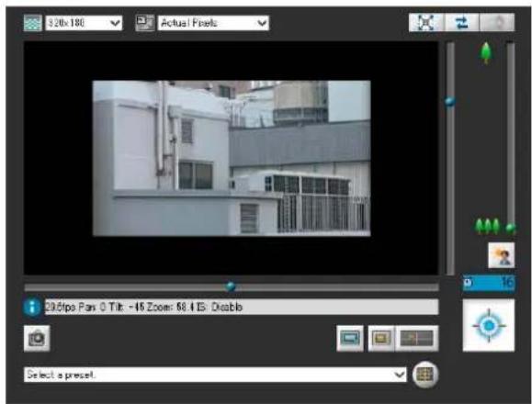The image size is (532, 404).
Task: Click the tilt slider handle
Action: click(x=450, y=101)
